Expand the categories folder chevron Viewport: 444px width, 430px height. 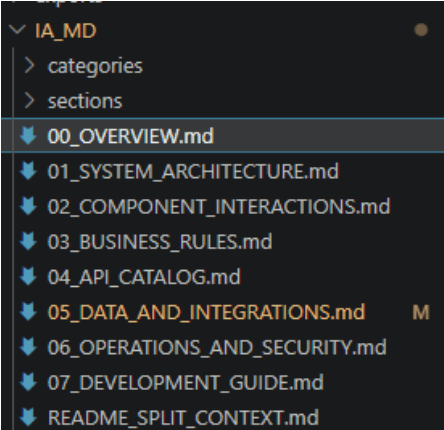click(30, 65)
